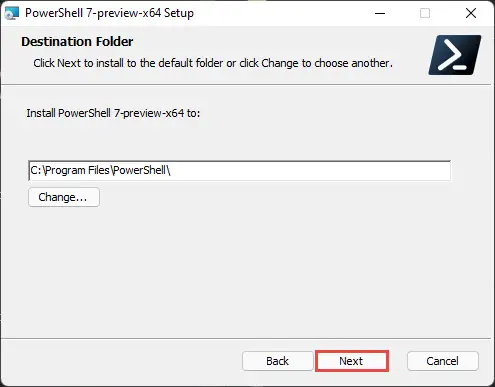Open the Change... folder browser
495x387 pixels.
64,197
